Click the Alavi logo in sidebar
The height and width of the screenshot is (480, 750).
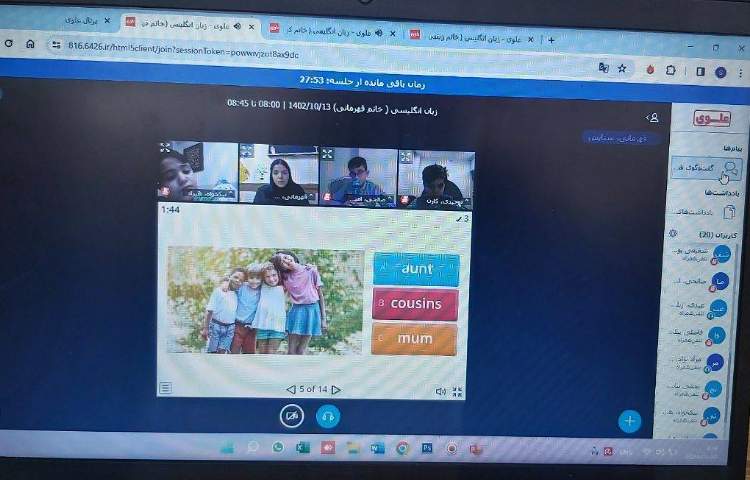click(712, 118)
